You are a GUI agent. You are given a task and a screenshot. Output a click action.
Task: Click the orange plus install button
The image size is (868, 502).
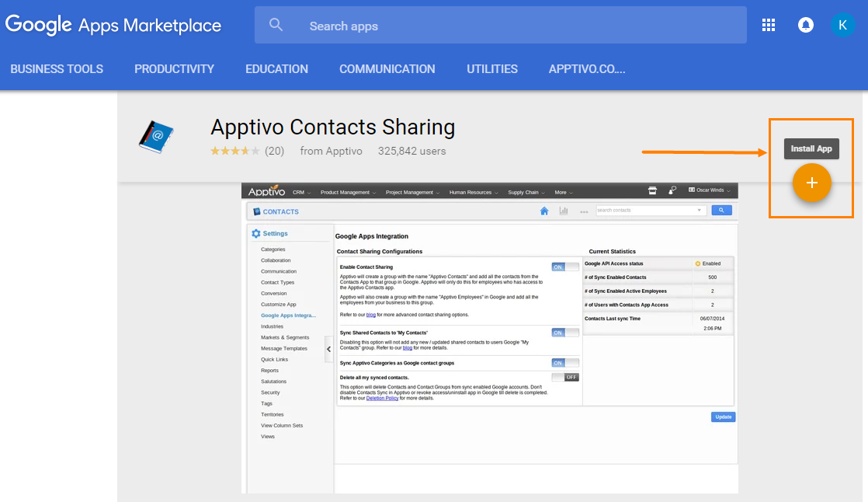[x=811, y=183]
